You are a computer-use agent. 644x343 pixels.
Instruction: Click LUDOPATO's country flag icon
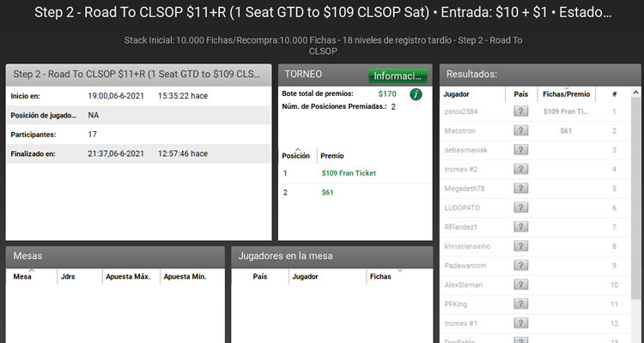pyautogui.click(x=520, y=208)
